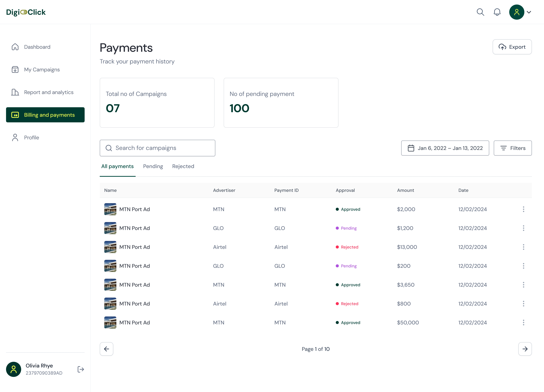Screen dimensions: 544x392
Task: Open row options for the $50,000 payment
Action: coord(523,323)
